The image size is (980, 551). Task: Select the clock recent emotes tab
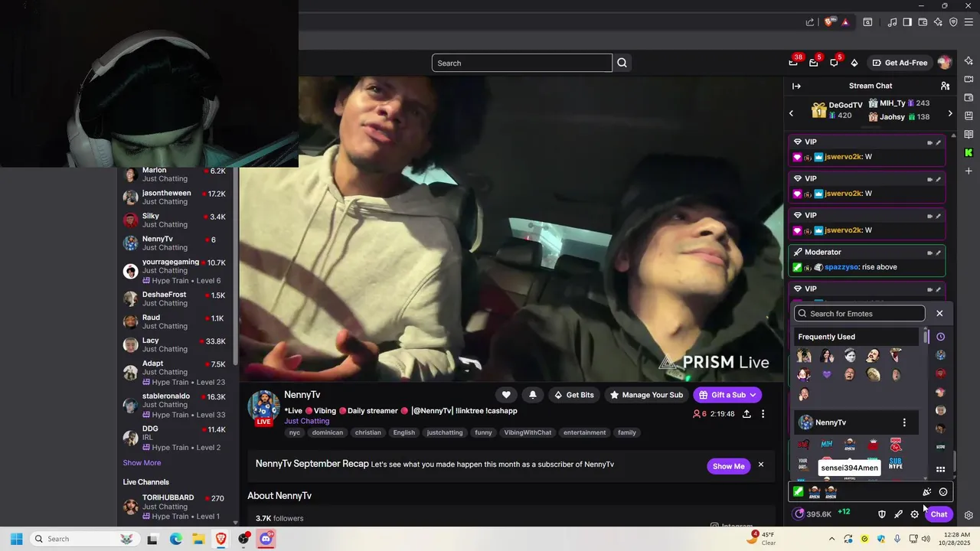(x=941, y=337)
